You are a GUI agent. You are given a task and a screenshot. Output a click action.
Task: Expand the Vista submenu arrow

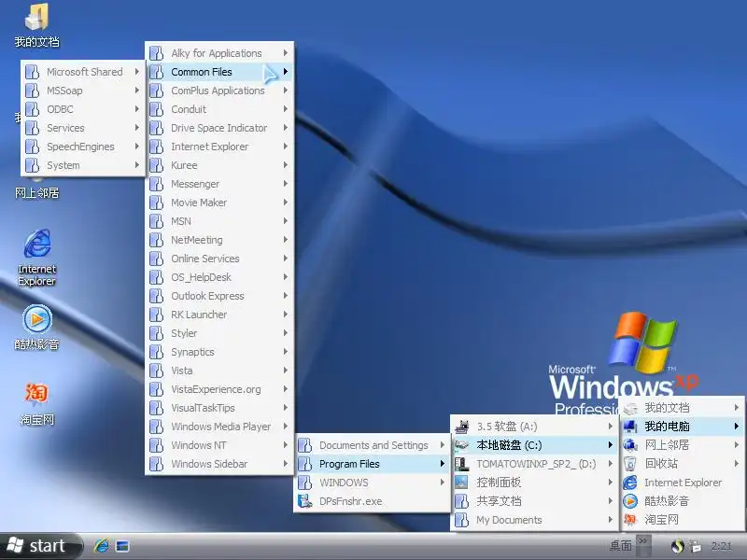coord(286,370)
